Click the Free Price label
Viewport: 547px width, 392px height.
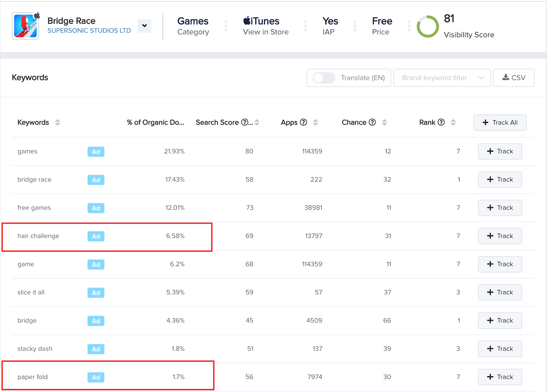382,26
